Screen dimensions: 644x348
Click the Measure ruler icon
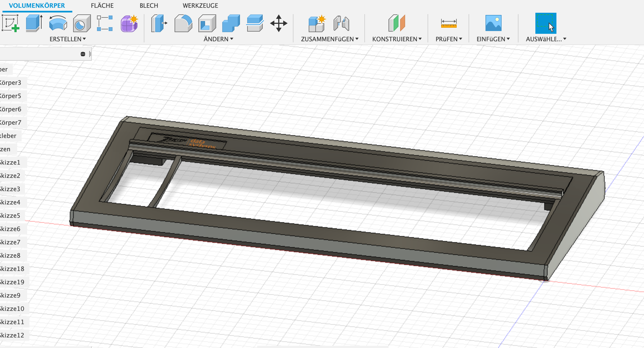[449, 23]
